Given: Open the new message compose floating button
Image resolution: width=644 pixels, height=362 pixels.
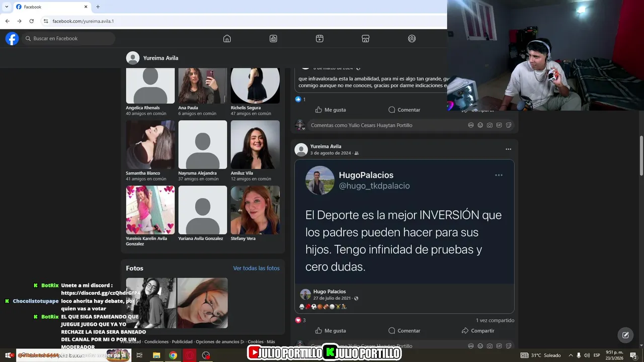Looking at the screenshot, I should click(626, 335).
